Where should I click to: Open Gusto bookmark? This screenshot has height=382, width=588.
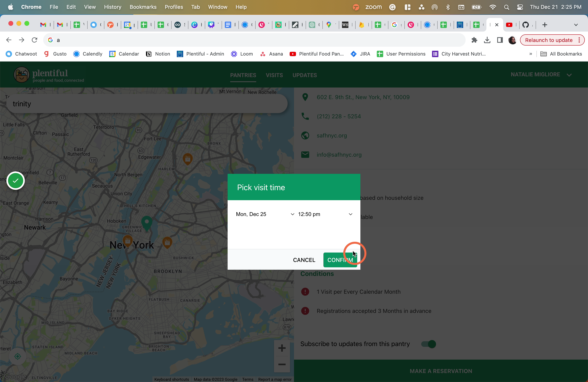tap(55, 54)
